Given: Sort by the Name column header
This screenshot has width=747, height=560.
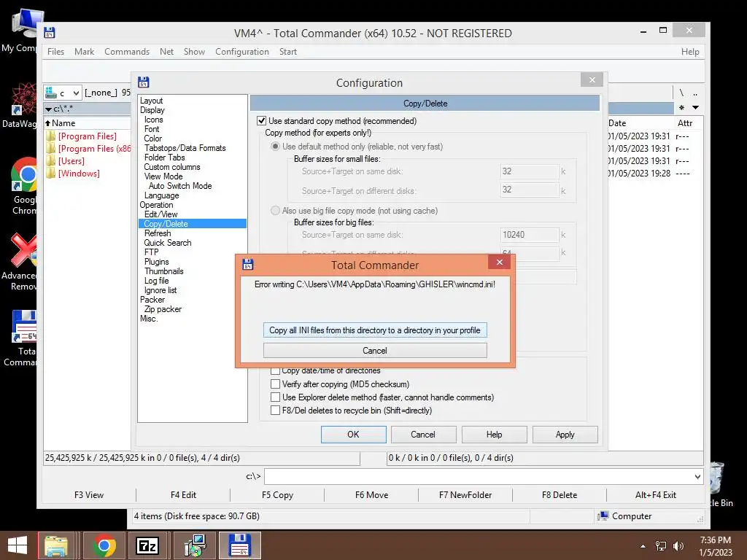Looking at the screenshot, I should click(x=88, y=122).
